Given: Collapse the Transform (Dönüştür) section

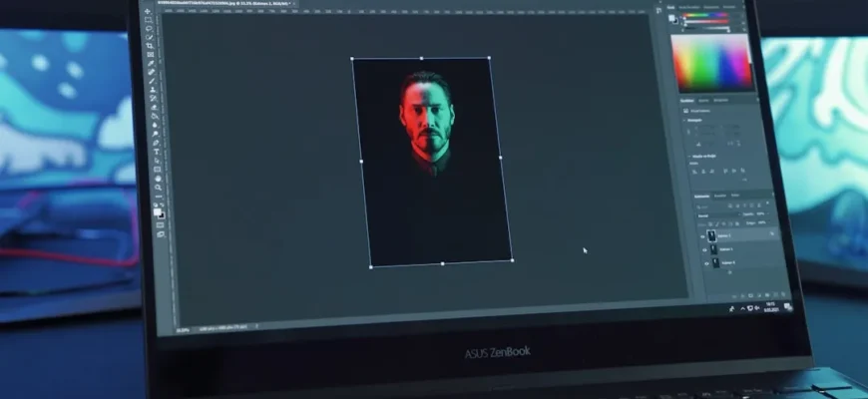Looking at the screenshot, I should (684, 120).
